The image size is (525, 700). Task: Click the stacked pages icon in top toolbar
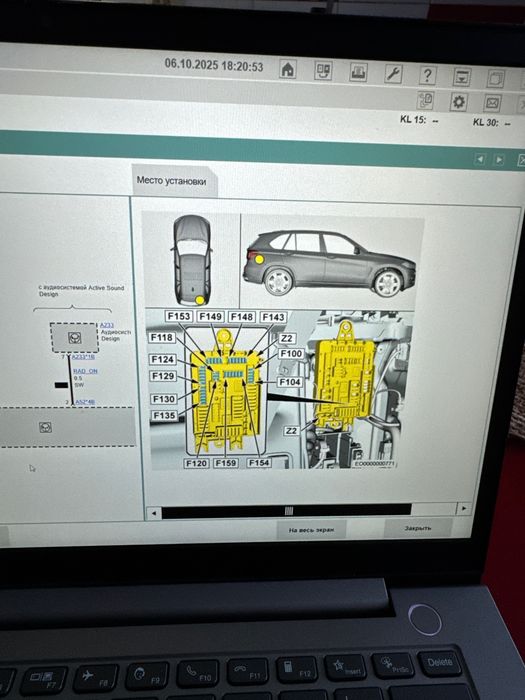coord(496,79)
